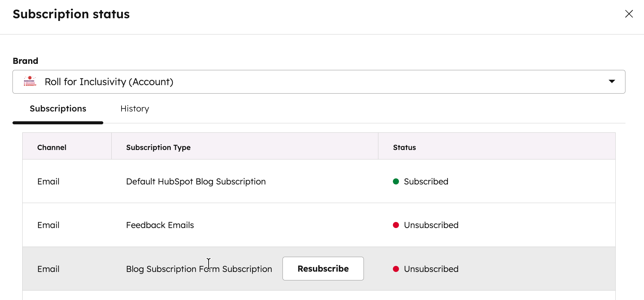644x300 pixels.
Task: Click the red dot for Feedback Emails
Action: (x=396, y=225)
